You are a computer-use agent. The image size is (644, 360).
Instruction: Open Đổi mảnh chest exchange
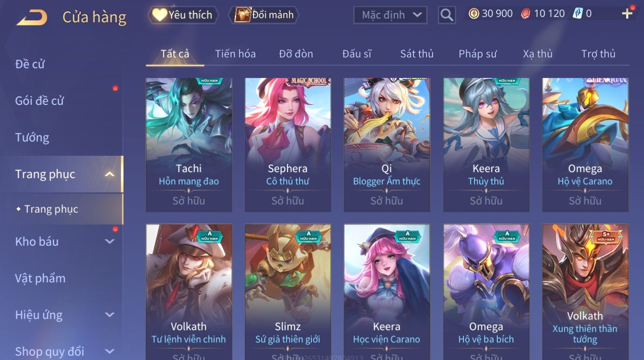(x=263, y=15)
